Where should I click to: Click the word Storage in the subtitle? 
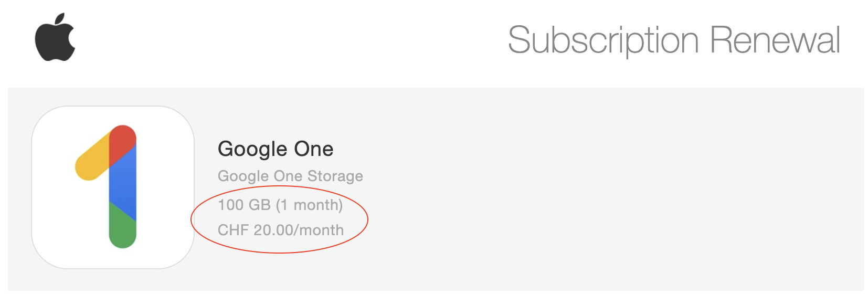(x=335, y=176)
